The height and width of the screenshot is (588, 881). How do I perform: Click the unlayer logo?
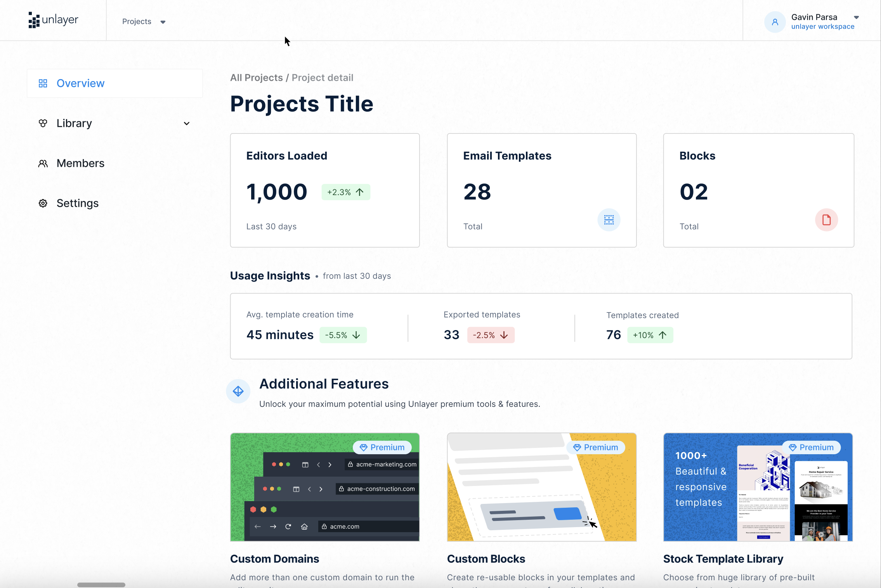coord(53,20)
